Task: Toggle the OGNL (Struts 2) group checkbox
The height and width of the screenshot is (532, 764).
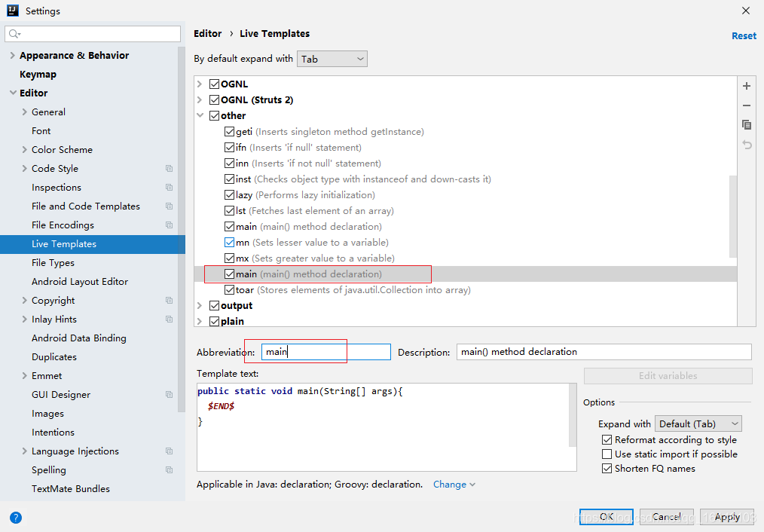Action: tap(215, 100)
